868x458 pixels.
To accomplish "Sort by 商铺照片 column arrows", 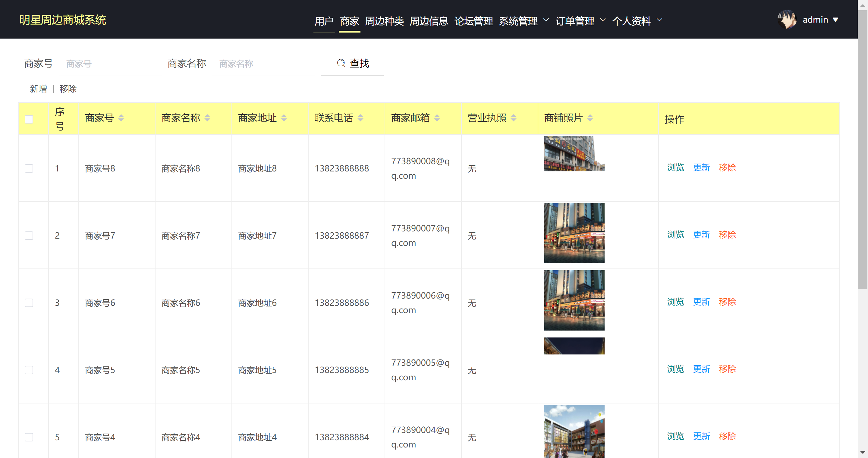I will pyautogui.click(x=590, y=118).
